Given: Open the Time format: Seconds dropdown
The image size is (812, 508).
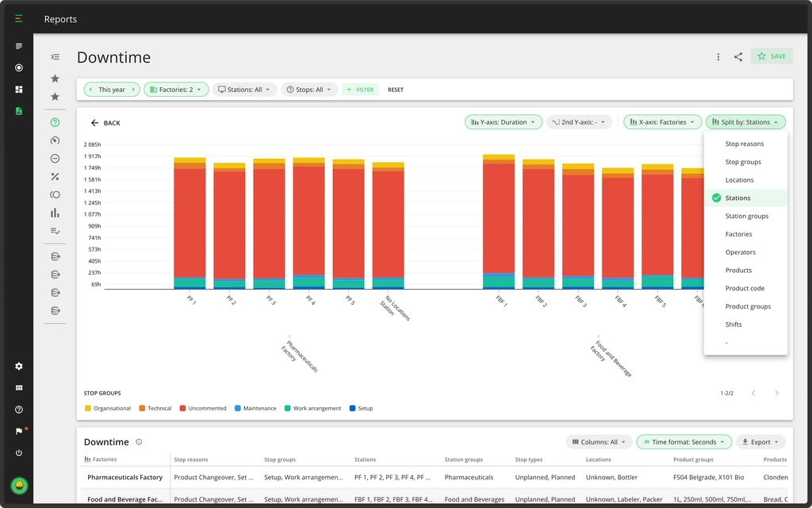Looking at the screenshot, I should [684, 442].
